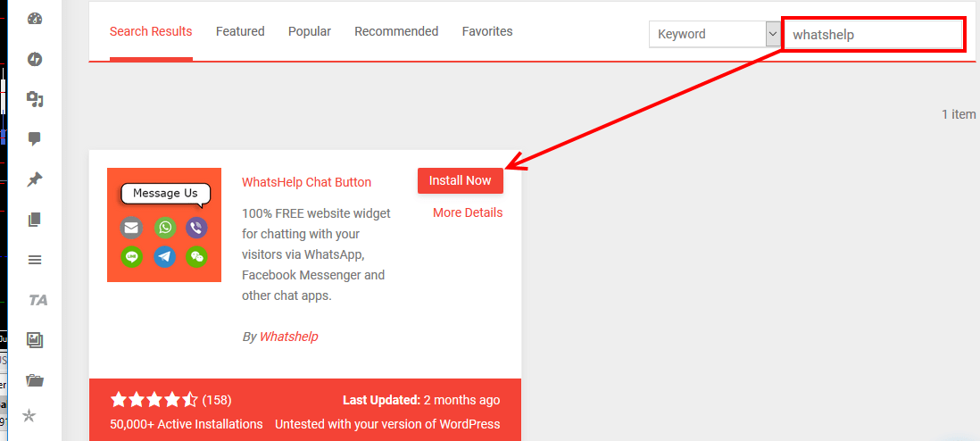This screenshot has width=980, height=441.
Task: Click the Jetpack lightning icon in sidebar
Action: click(x=35, y=60)
